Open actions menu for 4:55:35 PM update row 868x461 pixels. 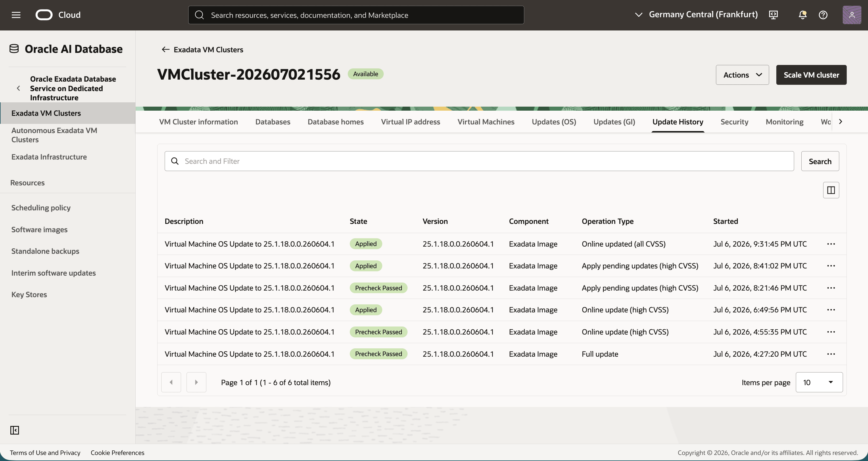coord(831,332)
